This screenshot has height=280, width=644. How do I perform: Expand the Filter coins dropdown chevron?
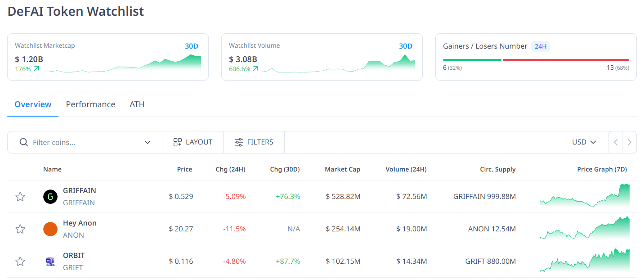[148, 142]
